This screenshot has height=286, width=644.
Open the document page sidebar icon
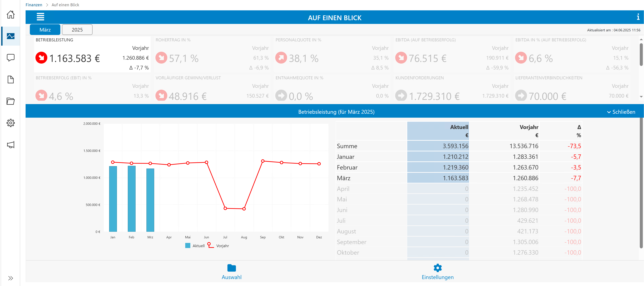click(11, 80)
